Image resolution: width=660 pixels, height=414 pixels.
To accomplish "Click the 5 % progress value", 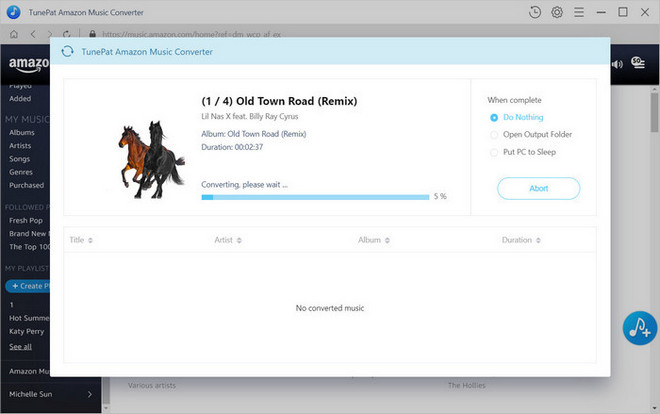I will tap(440, 196).
